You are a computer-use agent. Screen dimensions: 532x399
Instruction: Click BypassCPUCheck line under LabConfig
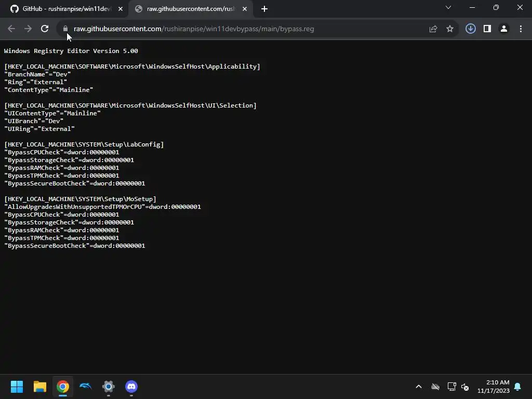[61, 152]
